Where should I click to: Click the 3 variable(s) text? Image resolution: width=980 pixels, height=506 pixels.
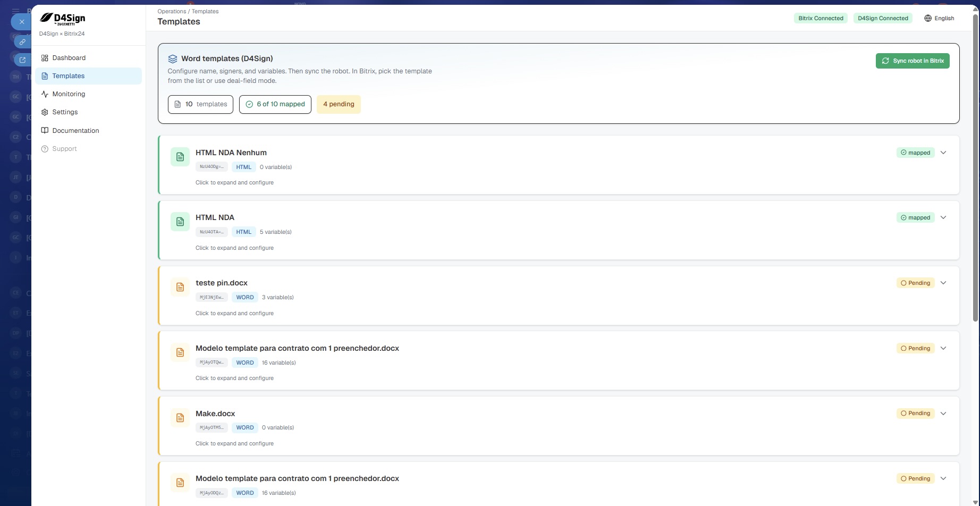click(x=278, y=297)
